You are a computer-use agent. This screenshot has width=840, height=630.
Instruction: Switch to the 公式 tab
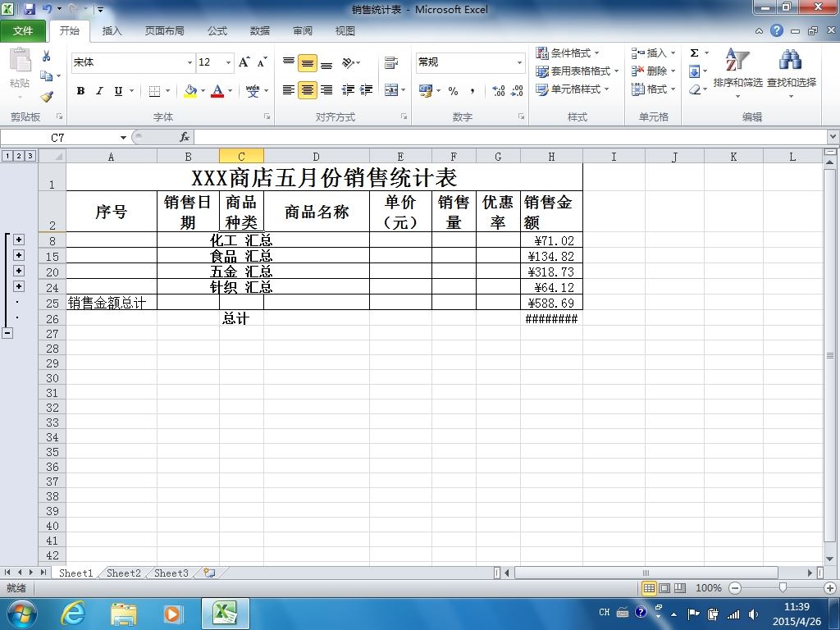point(217,31)
